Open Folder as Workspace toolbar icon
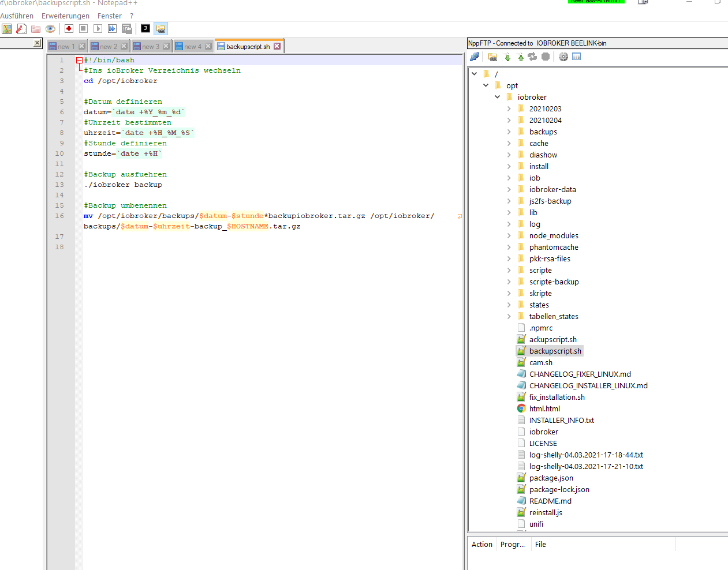 click(36, 29)
